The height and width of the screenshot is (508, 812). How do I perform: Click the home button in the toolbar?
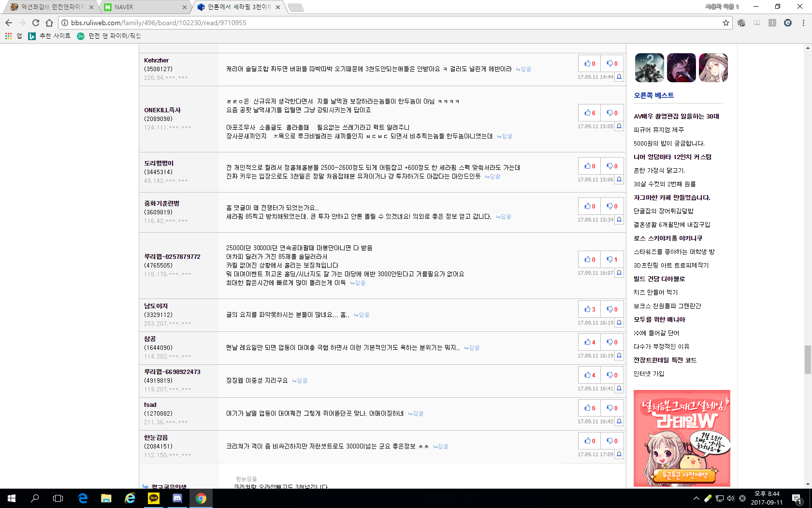pos(49,23)
